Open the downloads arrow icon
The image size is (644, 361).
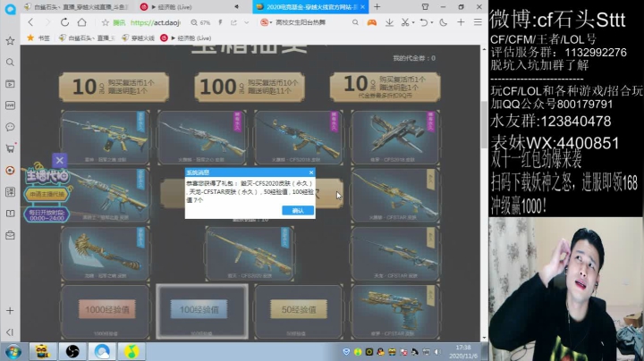(389, 22)
